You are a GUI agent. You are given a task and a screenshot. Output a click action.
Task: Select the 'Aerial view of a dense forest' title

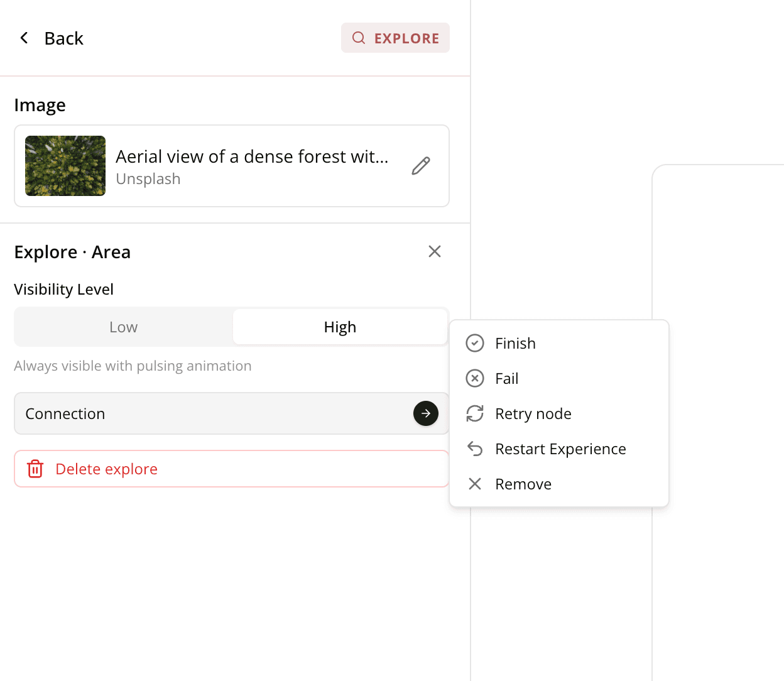coord(252,156)
